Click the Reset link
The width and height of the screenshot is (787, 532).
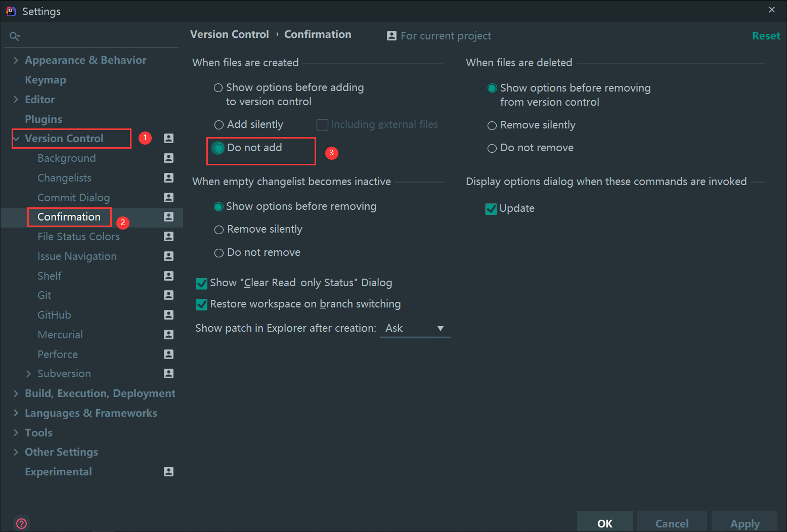pos(766,36)
